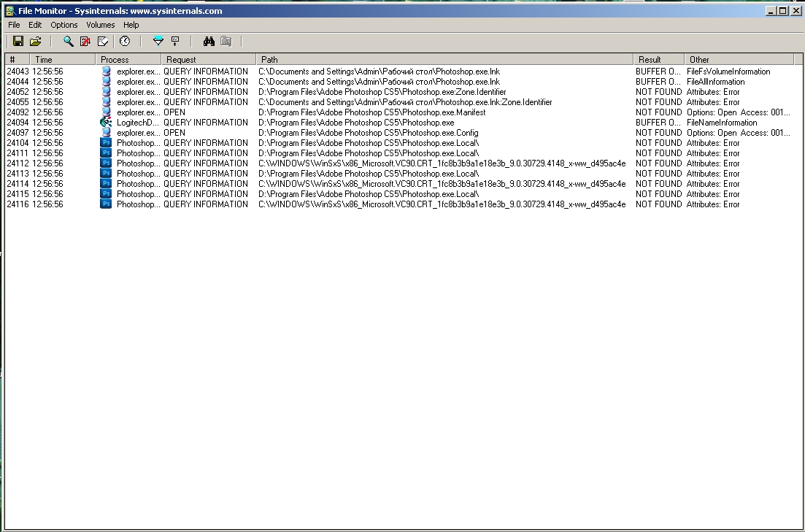Click FileNameInformation in the Other column
Image resolution: width=805 pixels, height=532 pixels.
point(722,122)
